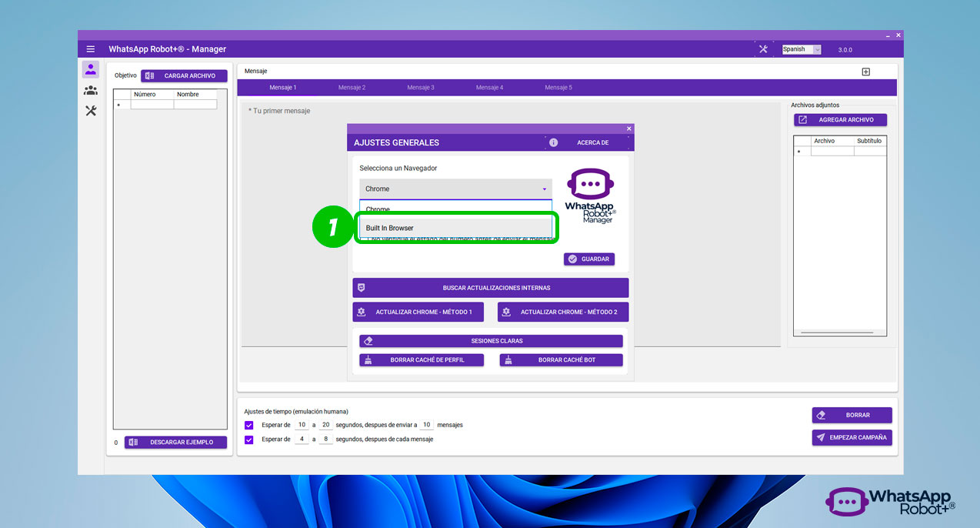Screen dimensions: 980x528
Task: Choose Built In Browser from the list
Action: point(455,228)
